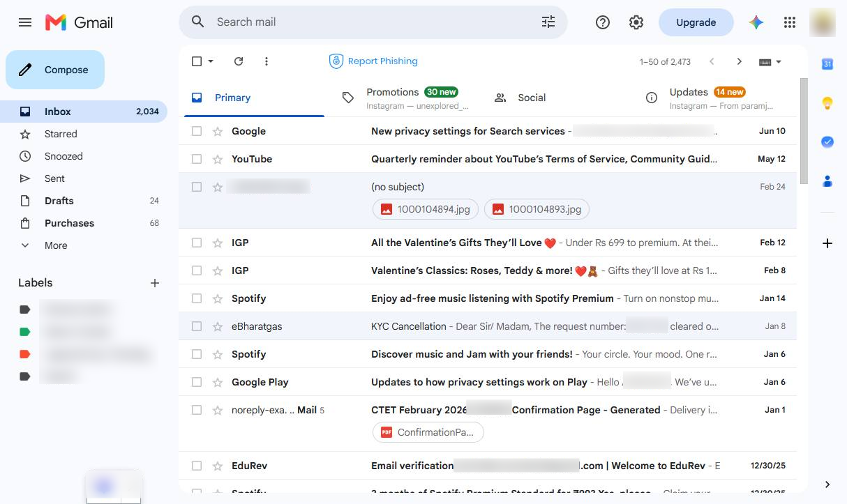
Task: Select the IGP Feb 12 email checkbox
Action: coord(197,243)
